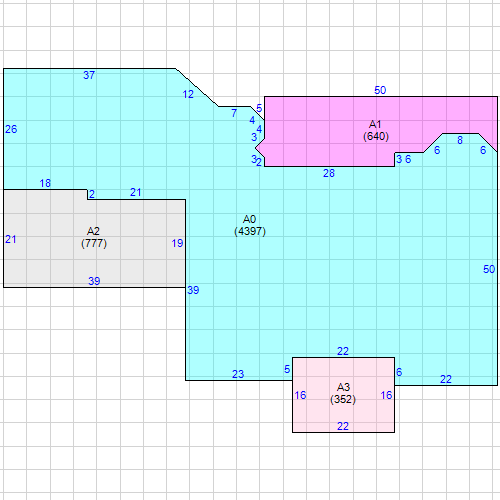Select the 50 dimension above the A1 area
The width and height of the screenshot is (500, 500).
380,90
